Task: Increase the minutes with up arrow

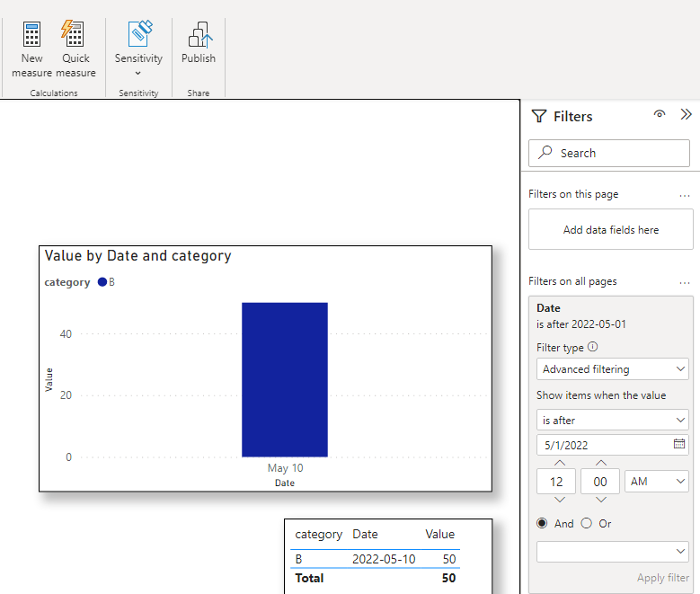Action: (601, 463)
